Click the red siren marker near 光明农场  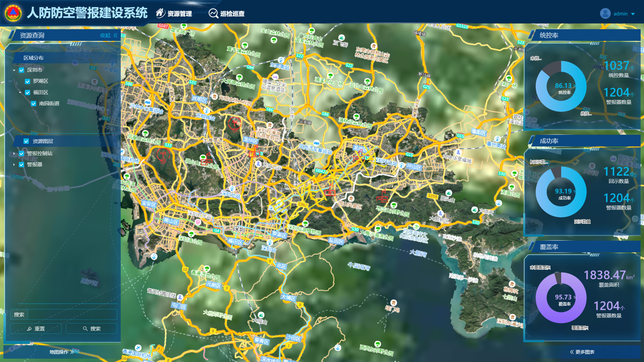point(234,123)
